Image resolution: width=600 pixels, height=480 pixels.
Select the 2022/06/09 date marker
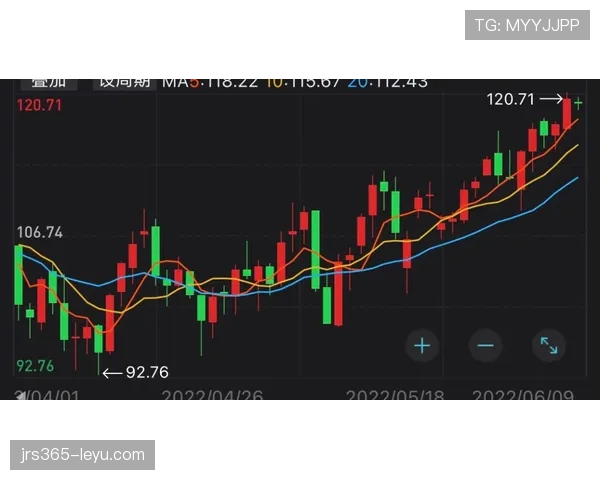click(520, 396)
